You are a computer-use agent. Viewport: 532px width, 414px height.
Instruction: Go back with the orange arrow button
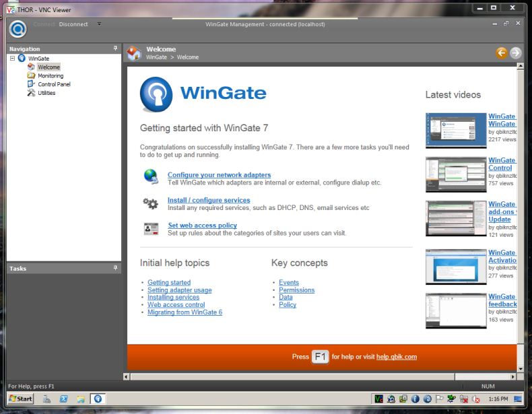click(502, 53)
